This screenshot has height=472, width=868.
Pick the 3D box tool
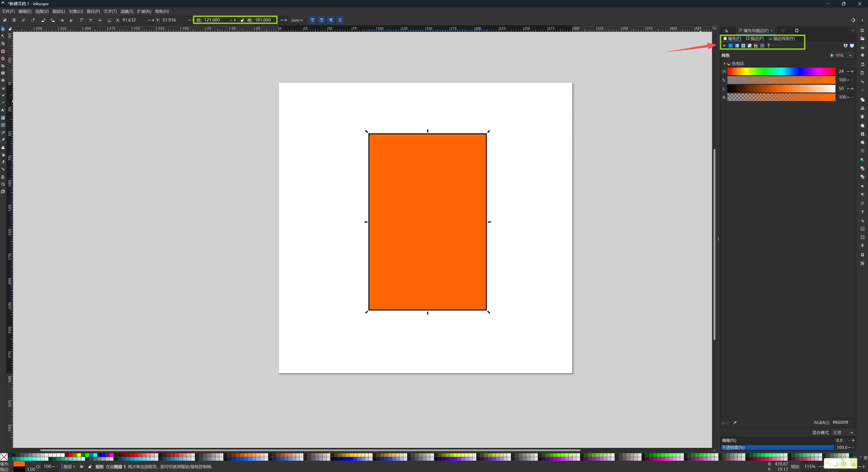coord(3,73)
